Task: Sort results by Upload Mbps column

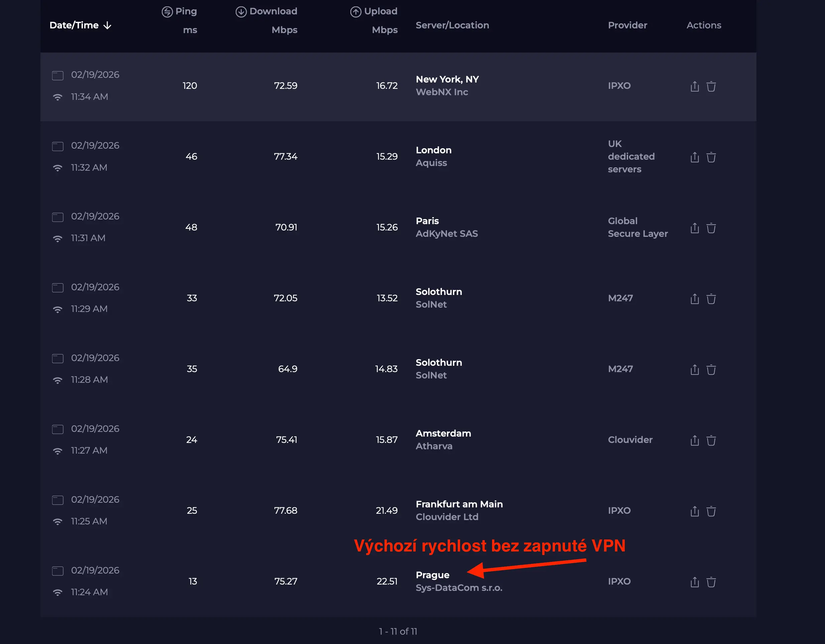Action: 380,11
